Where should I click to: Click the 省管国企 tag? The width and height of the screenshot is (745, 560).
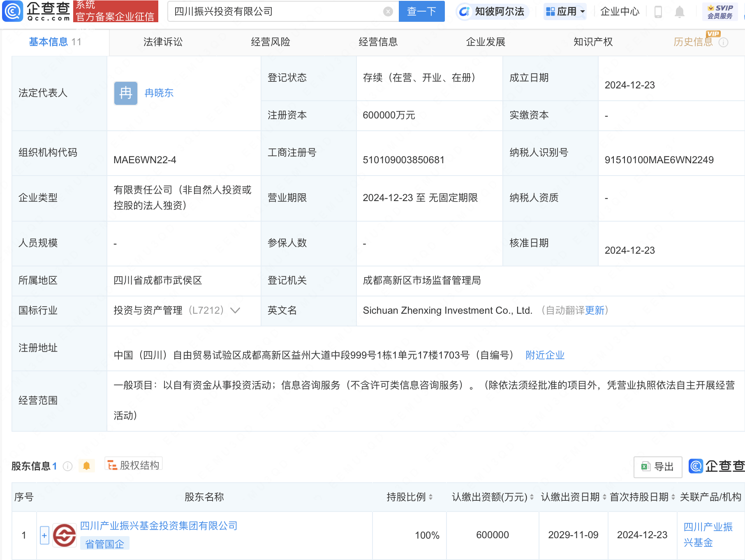[104, 544]
